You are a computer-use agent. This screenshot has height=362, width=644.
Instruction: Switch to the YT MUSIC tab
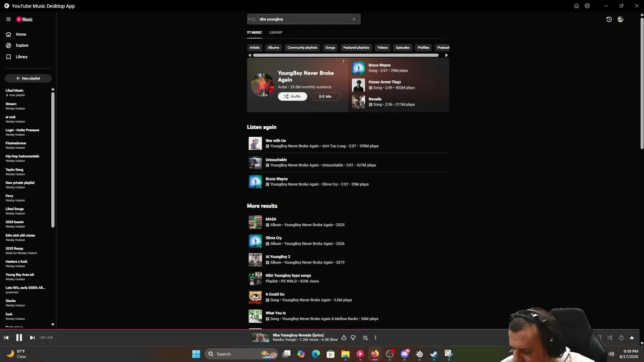(x=254, y=33)
